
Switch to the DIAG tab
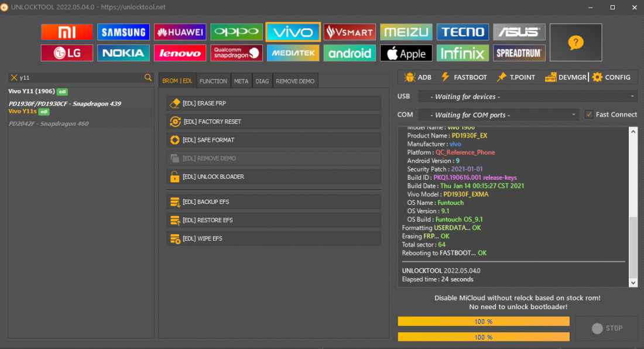[262, 81]
